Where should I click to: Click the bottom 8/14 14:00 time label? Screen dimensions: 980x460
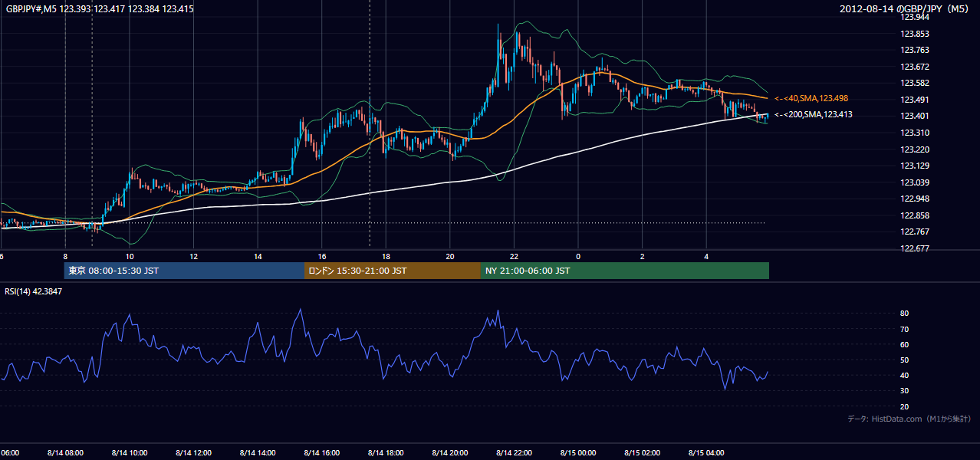[x=258, y=452]
